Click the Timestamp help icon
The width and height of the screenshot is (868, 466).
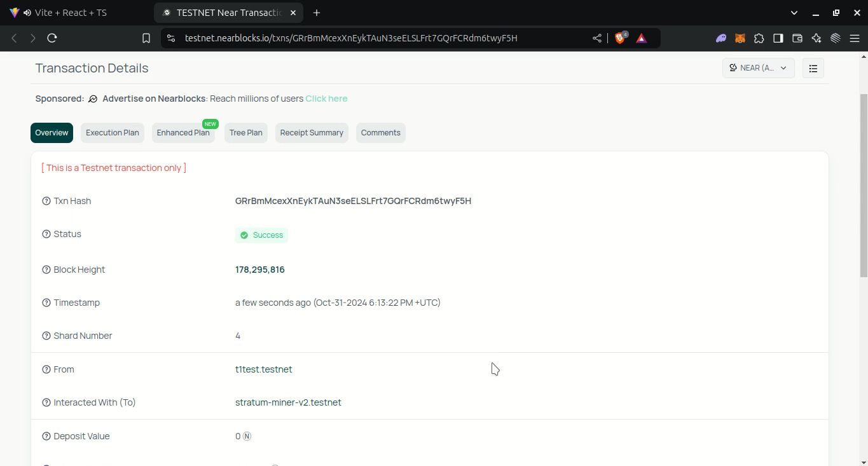pyautogui.click(x=46, y=303)
